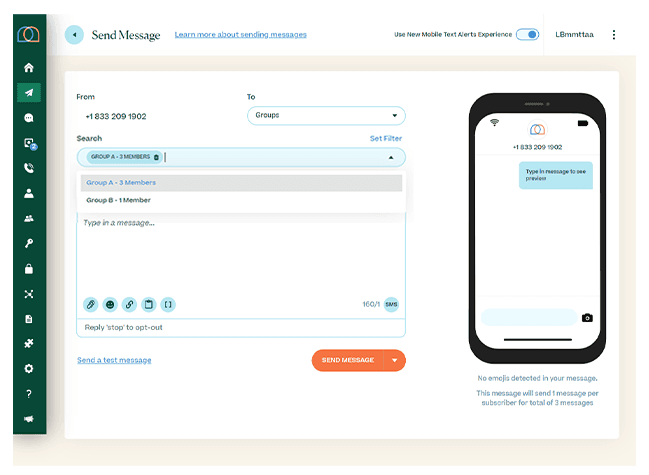Remove Group A chip from search
649x475 pixels.
tap(156, 157)
